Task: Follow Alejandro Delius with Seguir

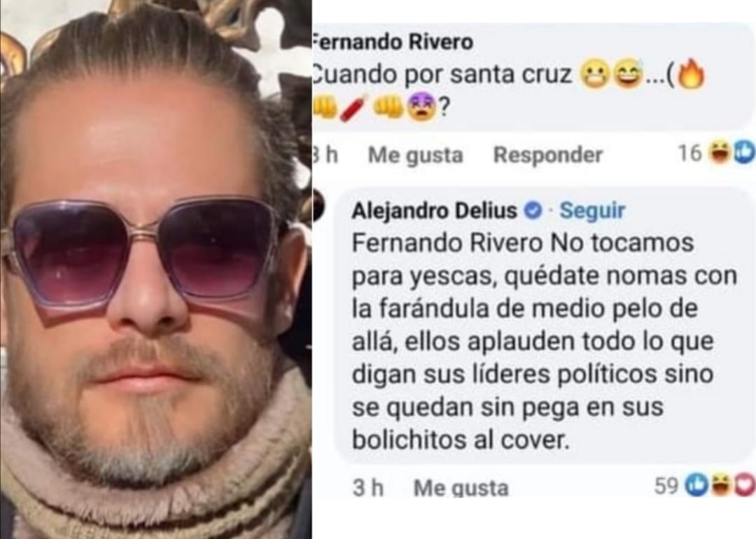Action: (592, 211)
